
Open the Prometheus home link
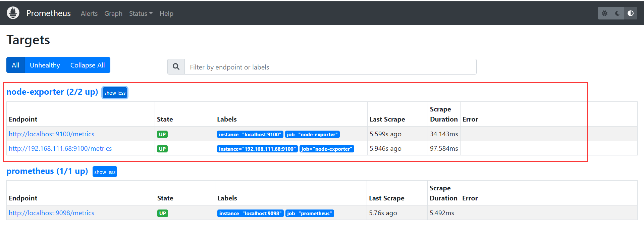tap(49, 13)
